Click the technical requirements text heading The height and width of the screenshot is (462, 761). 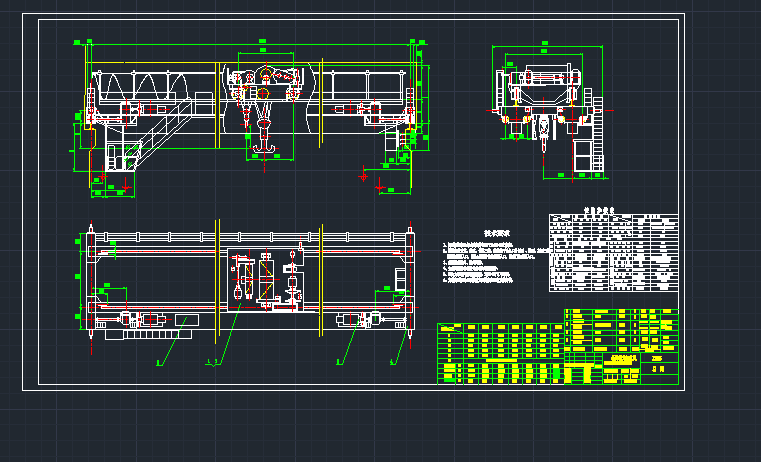(x=497, y=233)
